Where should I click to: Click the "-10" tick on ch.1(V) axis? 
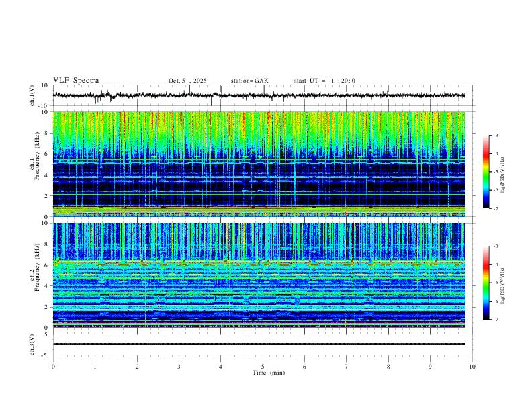point(44,106)
